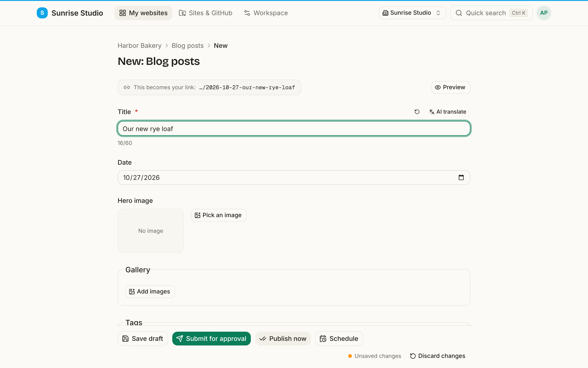This screenshot has width=588, height=368.
Task: Submit the post for approval
Action: (211, 339)
